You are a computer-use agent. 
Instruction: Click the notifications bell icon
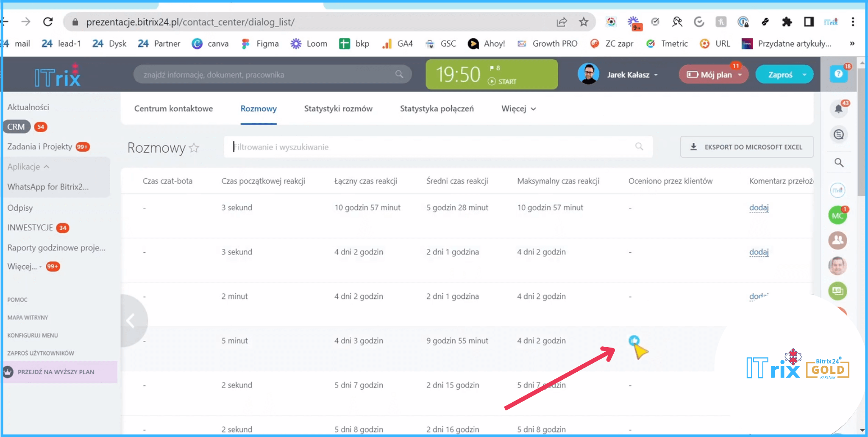[838, 109]
